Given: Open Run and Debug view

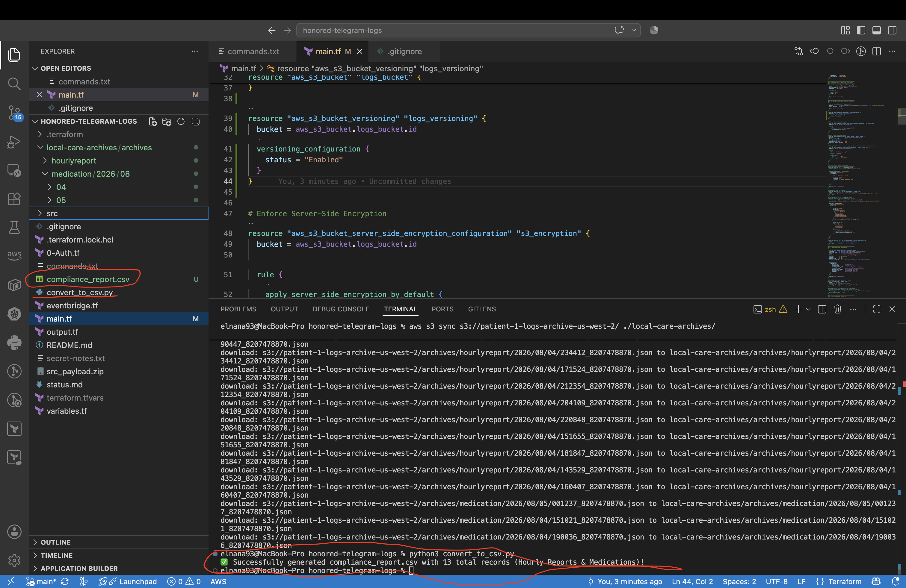Looking at the screenshot, I should tap(14, 142).
